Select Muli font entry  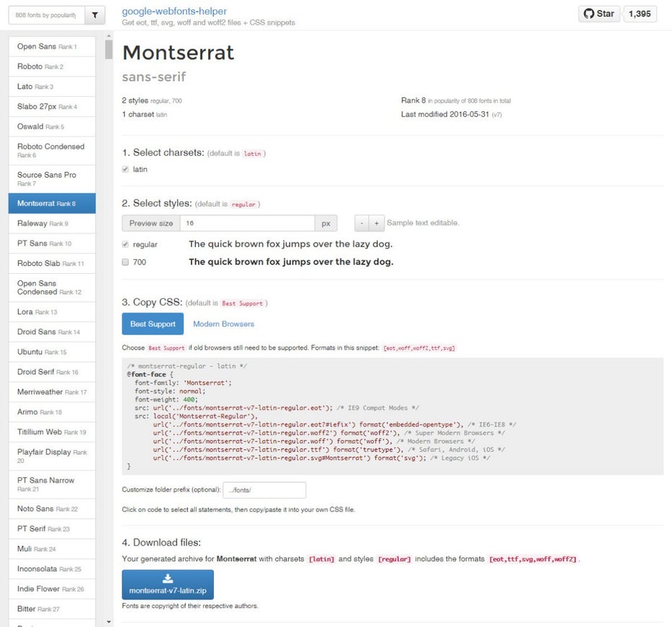coord(52,549)
